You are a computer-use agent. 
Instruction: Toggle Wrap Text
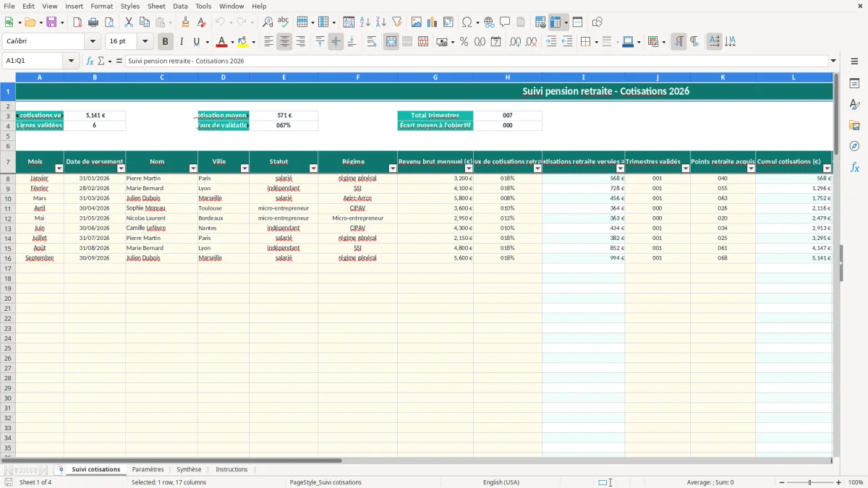372,42
